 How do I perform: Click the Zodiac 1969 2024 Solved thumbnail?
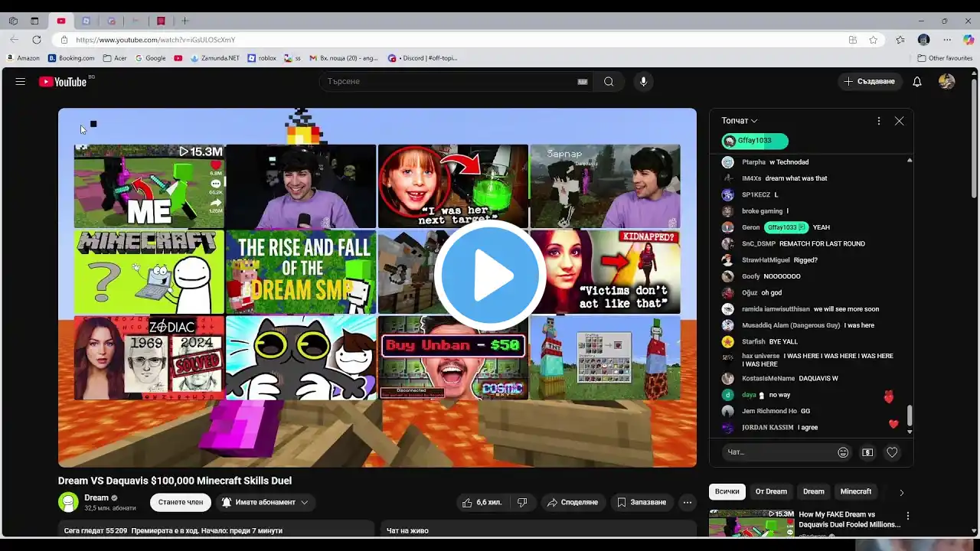[x=149, y=357]
